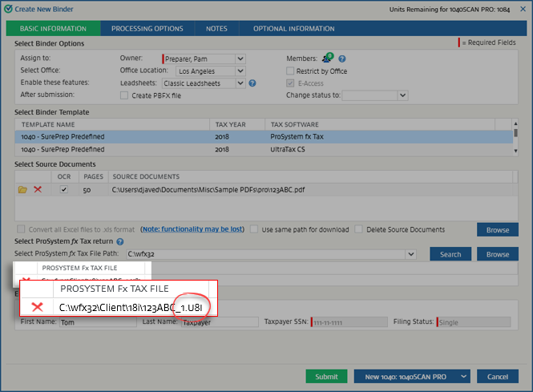Viewport: 533px width, 392px height.
Task: Remove source document with red X icon
Action: (37, 189)
